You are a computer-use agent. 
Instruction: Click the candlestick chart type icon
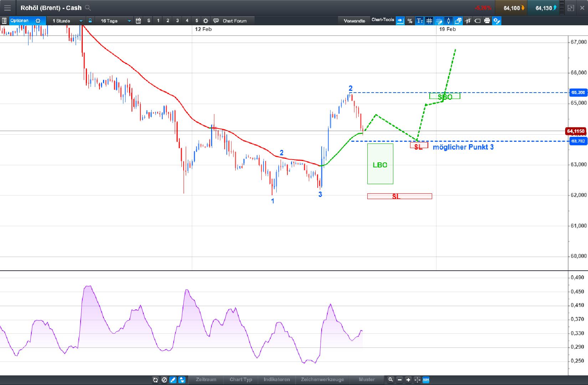(448, 21)
